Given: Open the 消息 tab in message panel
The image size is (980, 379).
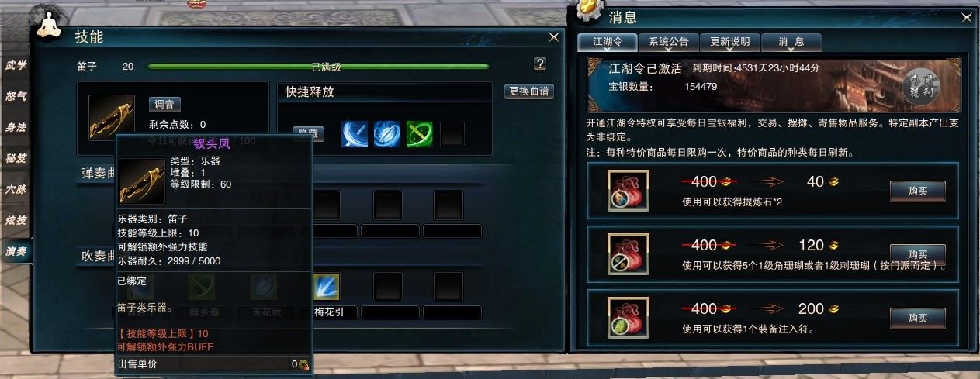Looking at the screenshot, I should click(x=791, y=42).
